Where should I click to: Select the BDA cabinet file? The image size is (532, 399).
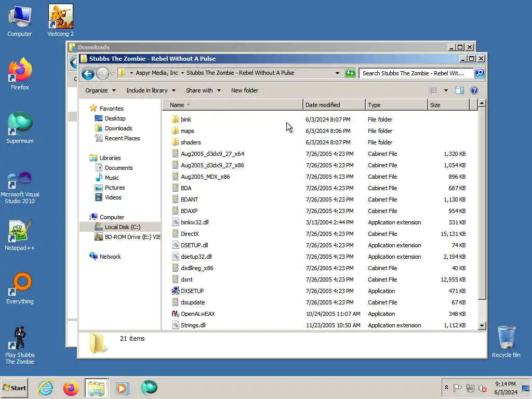pos(186,188)
